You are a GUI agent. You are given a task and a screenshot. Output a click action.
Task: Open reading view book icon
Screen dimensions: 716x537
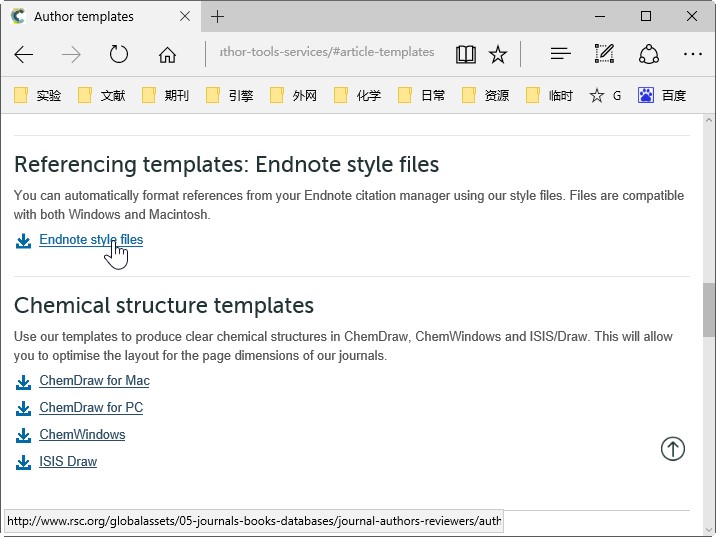pyautogui.click(x=466, y=55)
